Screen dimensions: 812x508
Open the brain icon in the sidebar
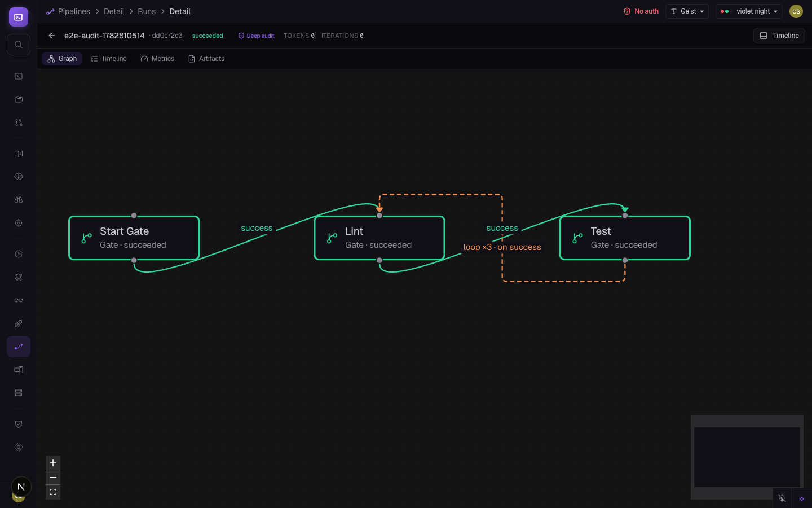pyautogui.click(x=19, y=177)
